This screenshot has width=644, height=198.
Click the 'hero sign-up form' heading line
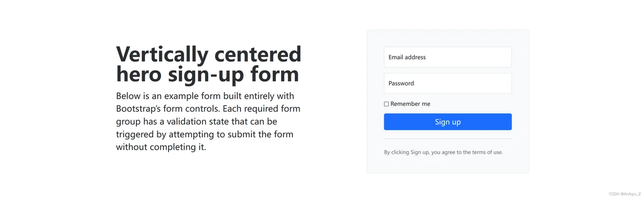coord(208,74)
